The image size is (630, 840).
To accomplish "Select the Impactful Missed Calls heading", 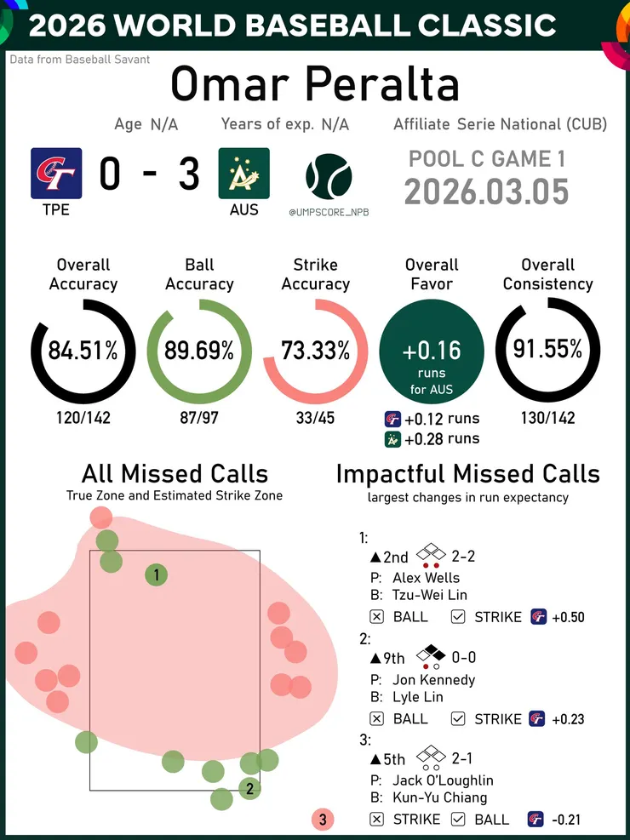I will tap(467, 474).
